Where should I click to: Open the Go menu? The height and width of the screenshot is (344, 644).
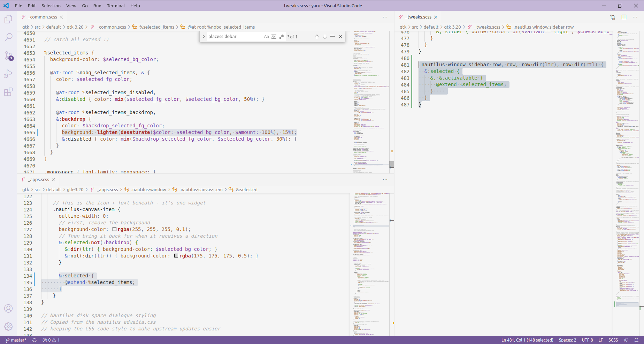tap(85, 6)
